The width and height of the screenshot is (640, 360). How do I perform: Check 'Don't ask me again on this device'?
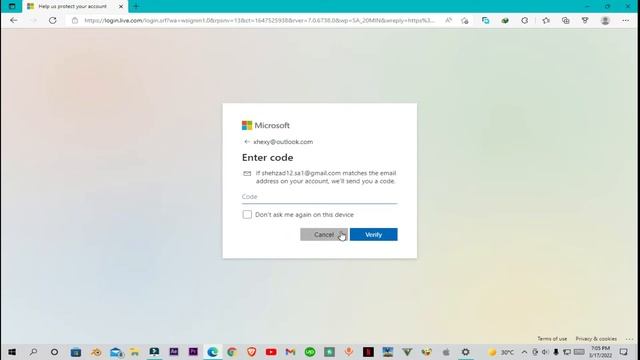247,214
